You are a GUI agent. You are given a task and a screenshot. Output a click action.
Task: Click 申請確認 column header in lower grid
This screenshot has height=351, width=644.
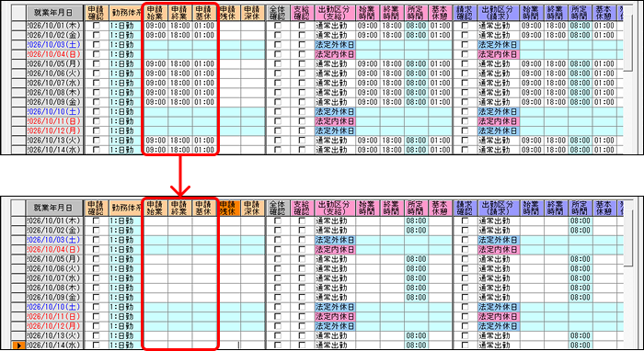[96, 208]
